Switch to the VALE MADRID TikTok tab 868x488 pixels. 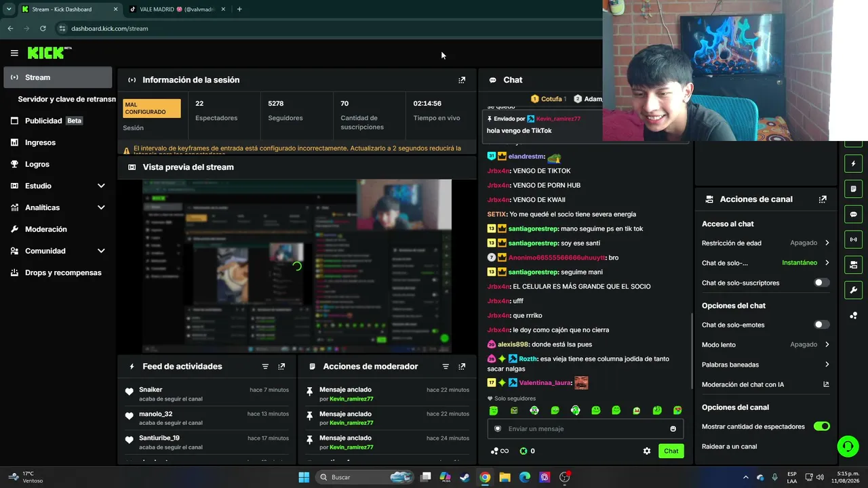[x=176, y=9]
